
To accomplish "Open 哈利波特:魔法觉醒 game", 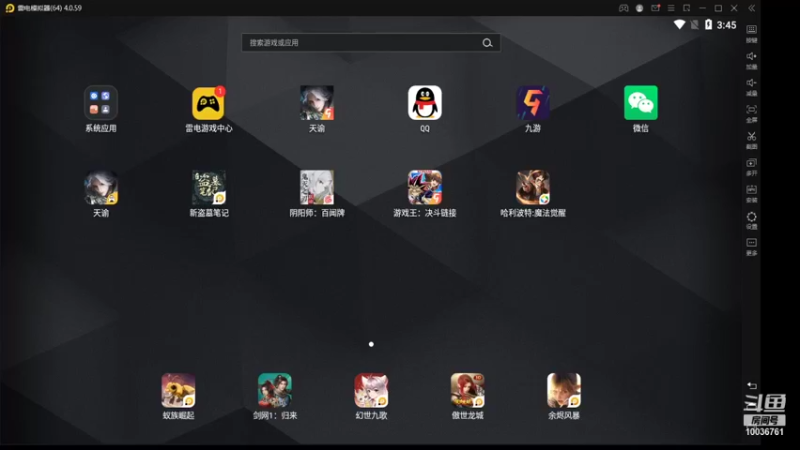I will pos(533,188).
